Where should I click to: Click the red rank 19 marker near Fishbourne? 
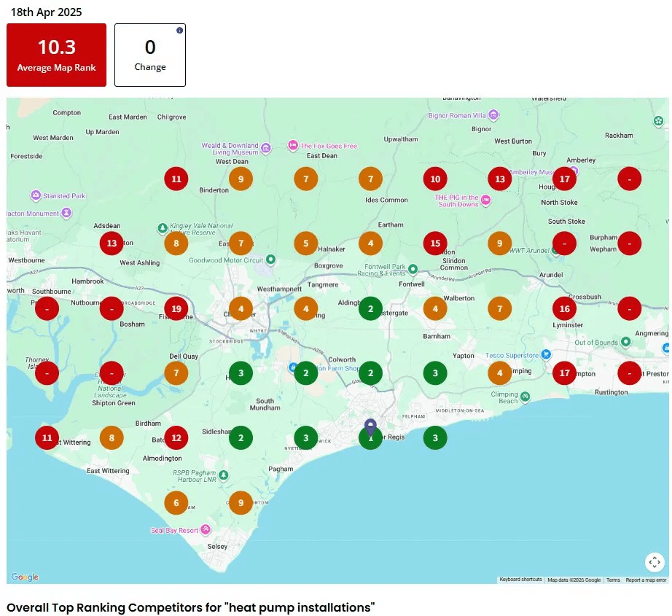(176, 308)
